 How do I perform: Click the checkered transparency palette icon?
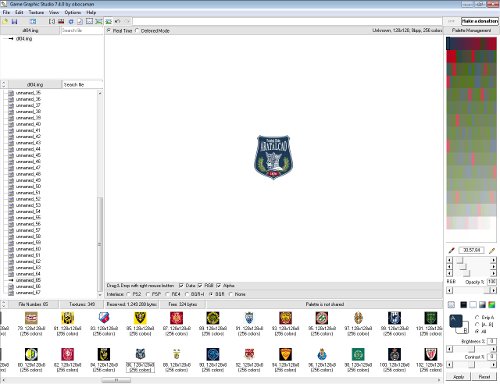click(x=451, y=304)
